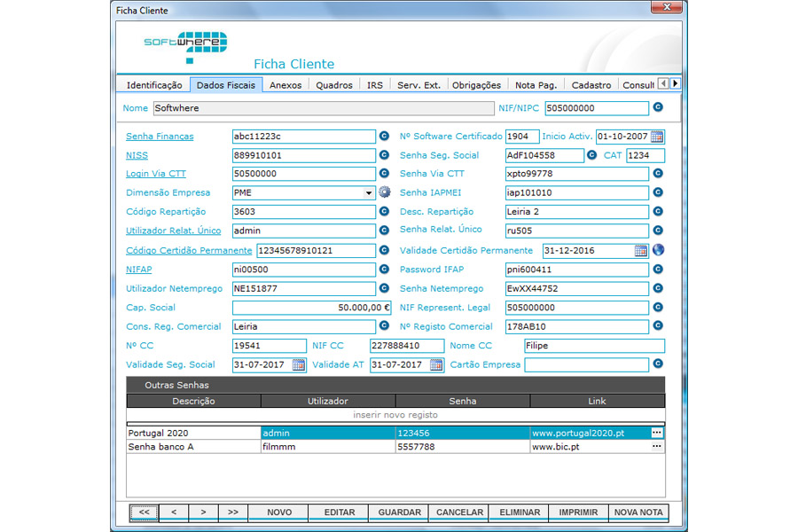
Task: Click the inserir novo registo row
Action: pyautogui.click(x=395, y=414)
